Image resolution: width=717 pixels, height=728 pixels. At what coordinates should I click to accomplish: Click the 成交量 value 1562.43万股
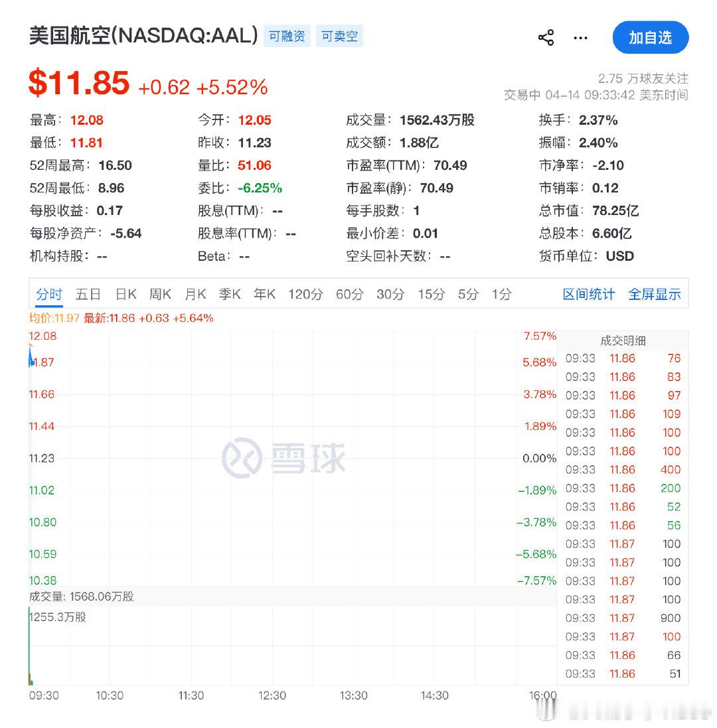click(x=438, y=120)
